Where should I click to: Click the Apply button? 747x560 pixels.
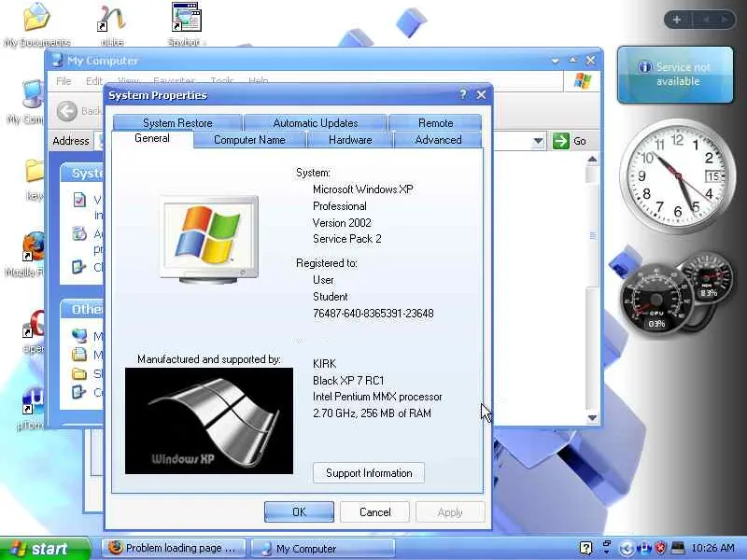(x=450, y=511)
